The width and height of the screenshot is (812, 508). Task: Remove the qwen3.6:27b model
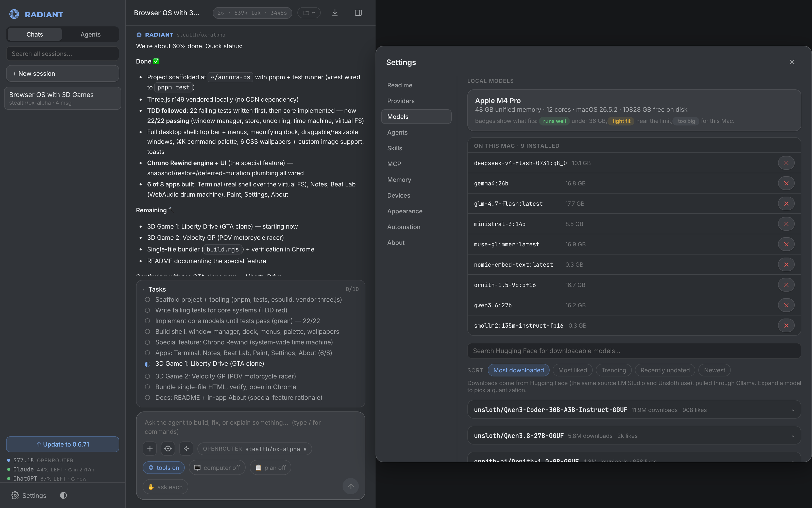click(x=786, y=305)
